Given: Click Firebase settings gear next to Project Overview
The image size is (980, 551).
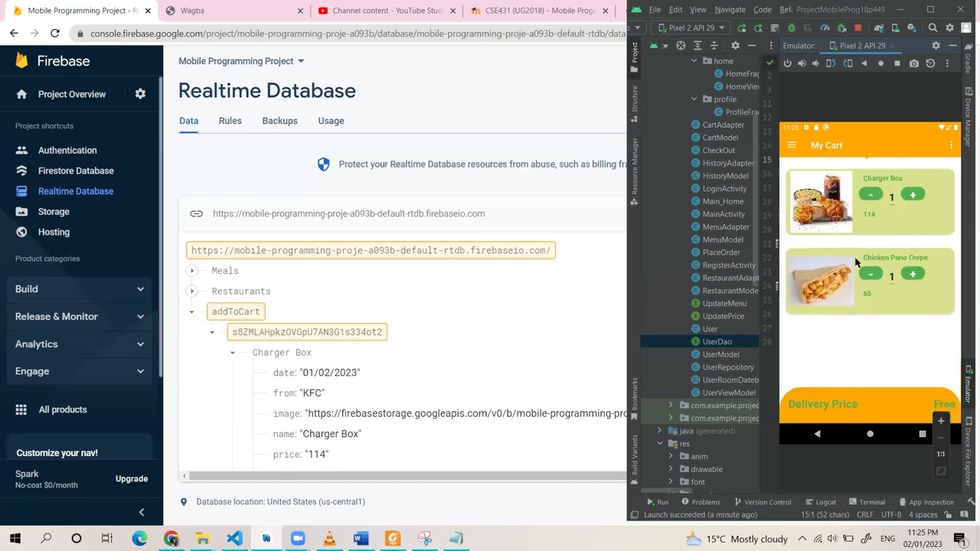Looking at the screenshot, I should point(140,93).
